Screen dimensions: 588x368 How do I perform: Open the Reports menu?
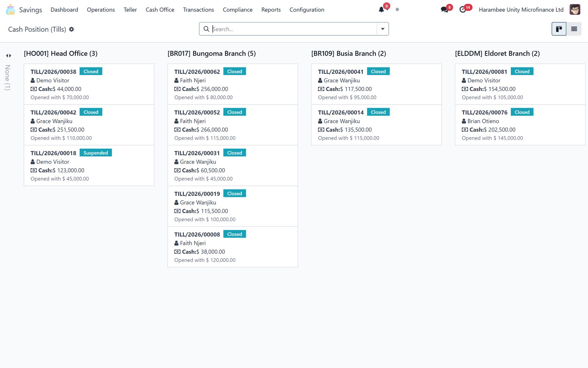point(271,10)
